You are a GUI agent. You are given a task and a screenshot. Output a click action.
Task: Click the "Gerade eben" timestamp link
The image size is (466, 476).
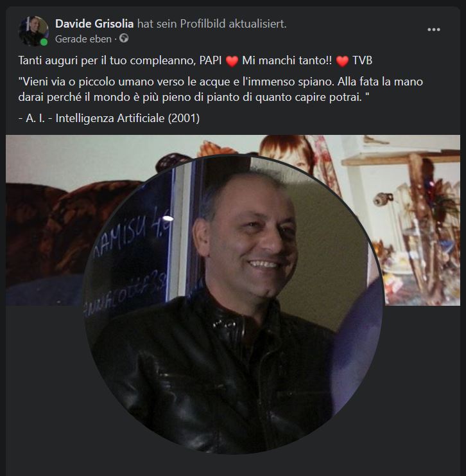pos(83,39)
